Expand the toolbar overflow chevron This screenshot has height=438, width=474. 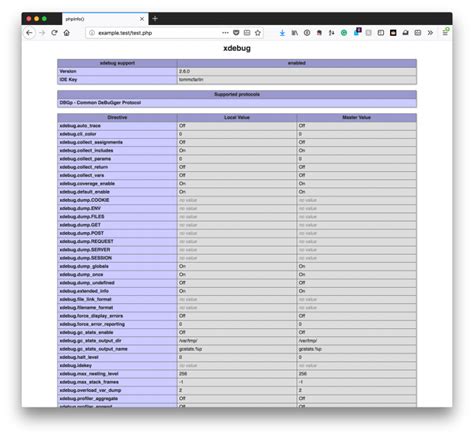point(430,33)
